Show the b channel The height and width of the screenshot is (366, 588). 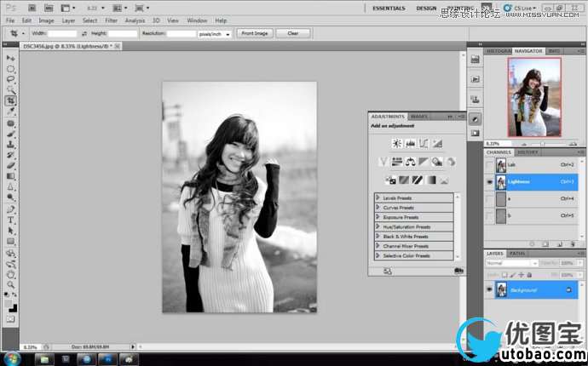489,216
